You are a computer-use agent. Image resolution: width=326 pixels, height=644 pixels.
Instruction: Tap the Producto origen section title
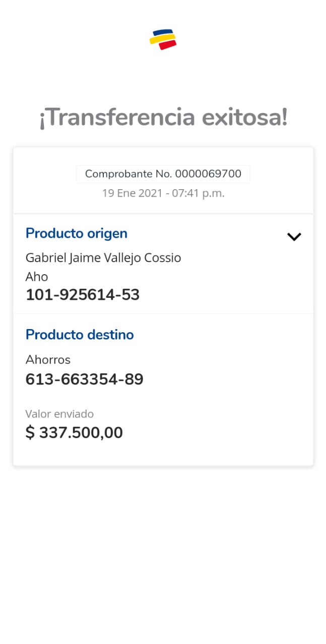[x=77, y=233]
